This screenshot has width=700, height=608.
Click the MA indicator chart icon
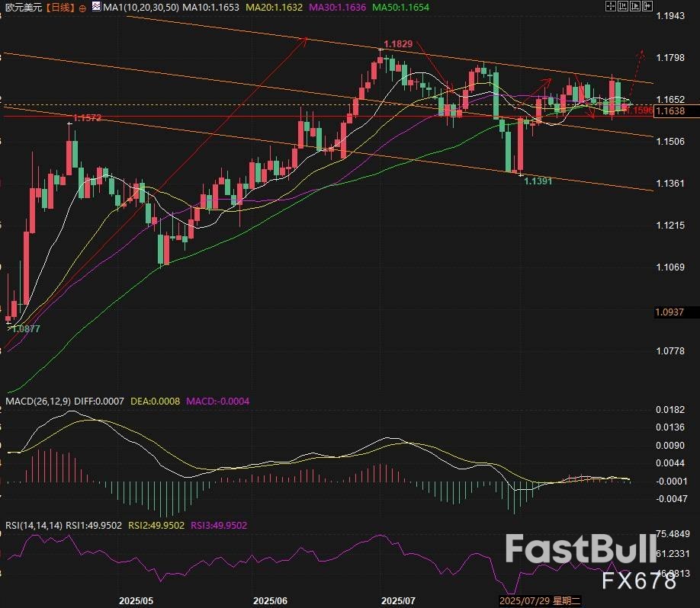(x=96, y=6)
